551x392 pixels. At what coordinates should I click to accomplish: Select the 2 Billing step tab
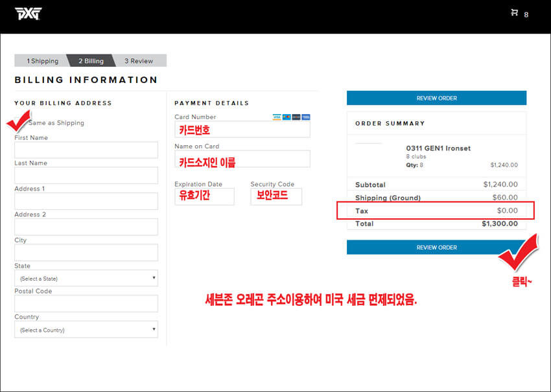pyautogui.click(x=91, y=61)
